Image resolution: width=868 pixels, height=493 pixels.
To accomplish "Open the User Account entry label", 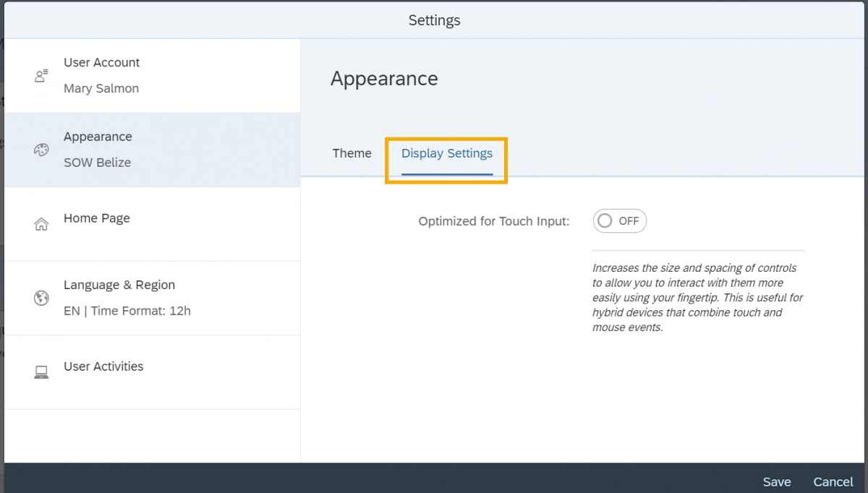I will tap(102, 63).
